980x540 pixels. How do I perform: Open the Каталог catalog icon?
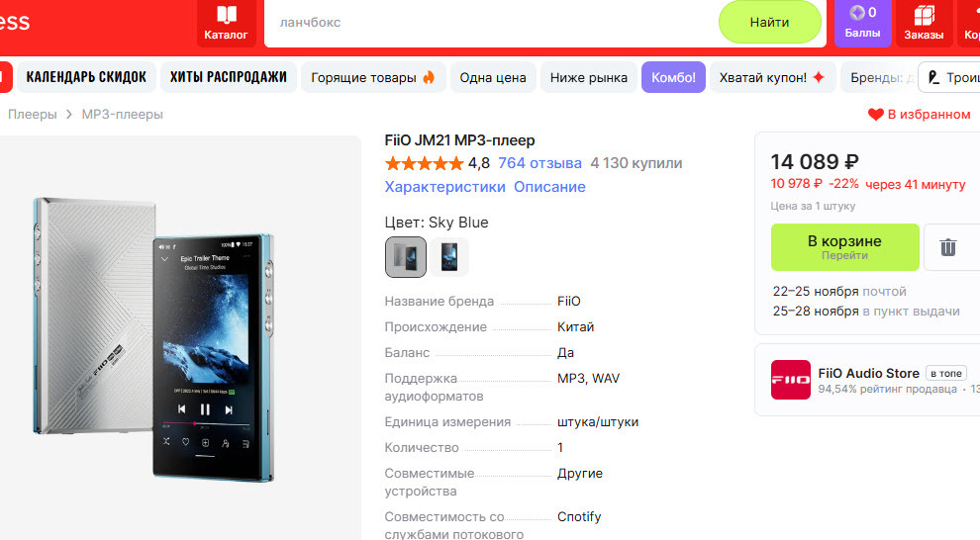point(226,15)
